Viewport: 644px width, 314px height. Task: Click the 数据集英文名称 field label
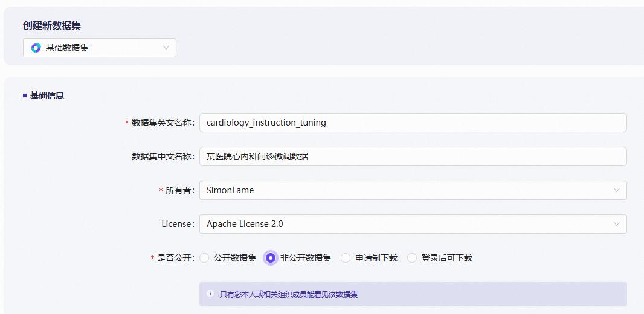[x=163, y=123]
